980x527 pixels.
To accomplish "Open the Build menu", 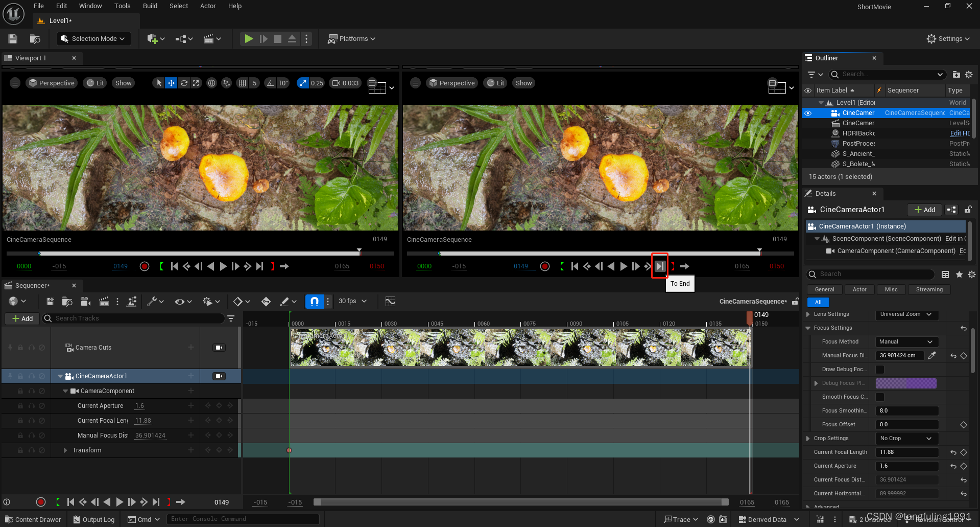I will click(x=150, y=6).
